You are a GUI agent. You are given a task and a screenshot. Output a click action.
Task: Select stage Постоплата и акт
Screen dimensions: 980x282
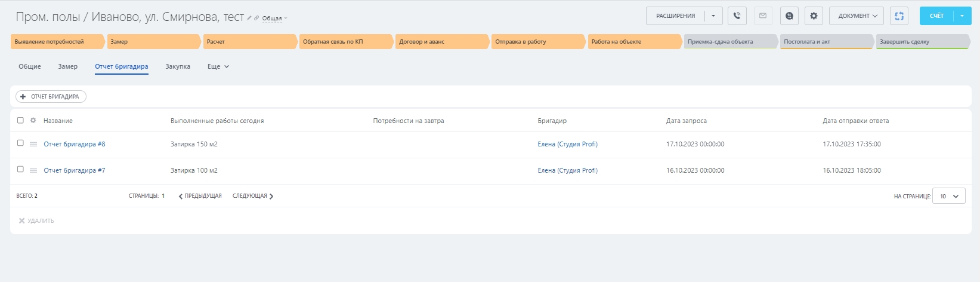point(827,42)
